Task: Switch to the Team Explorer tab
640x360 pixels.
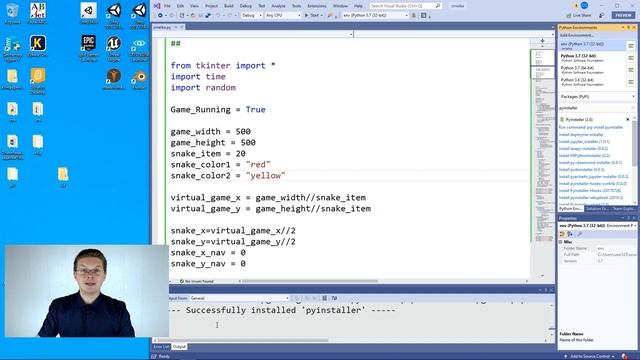Action: (623, 209)
